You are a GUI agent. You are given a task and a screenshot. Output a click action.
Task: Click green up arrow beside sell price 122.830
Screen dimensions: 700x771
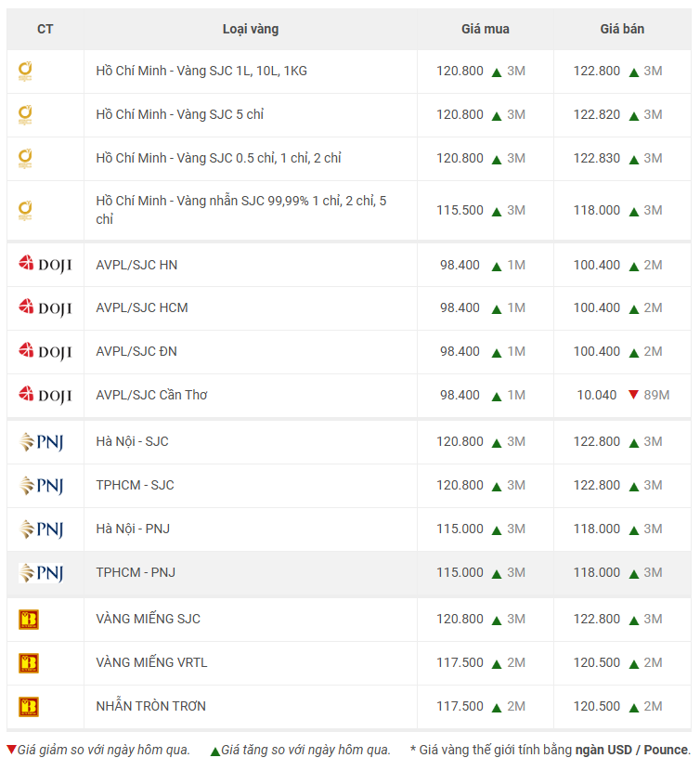click(634, 160)
